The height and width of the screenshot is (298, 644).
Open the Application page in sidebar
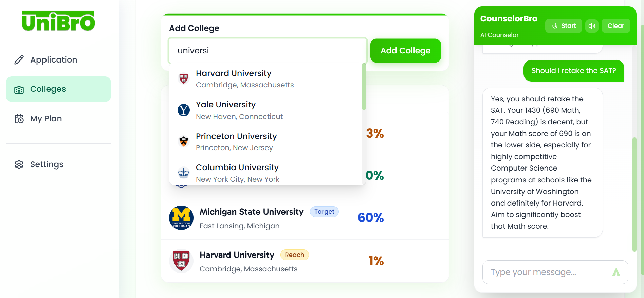(x=54, y=60)
